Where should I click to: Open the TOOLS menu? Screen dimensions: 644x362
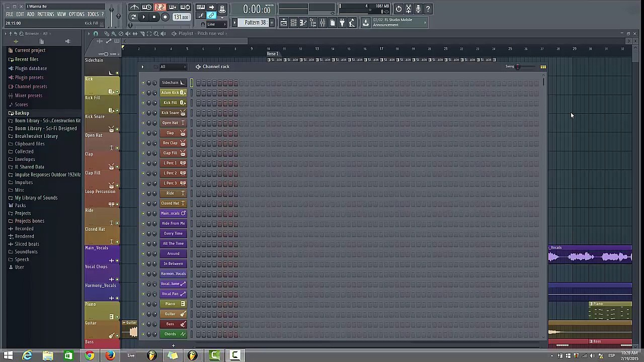93,14
